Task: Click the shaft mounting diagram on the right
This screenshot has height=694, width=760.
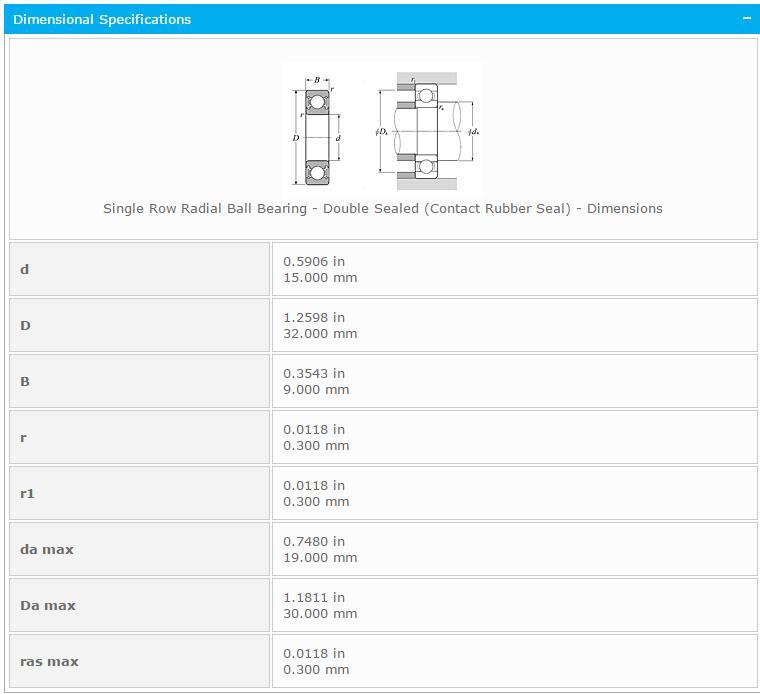Action: pos(427,130)
